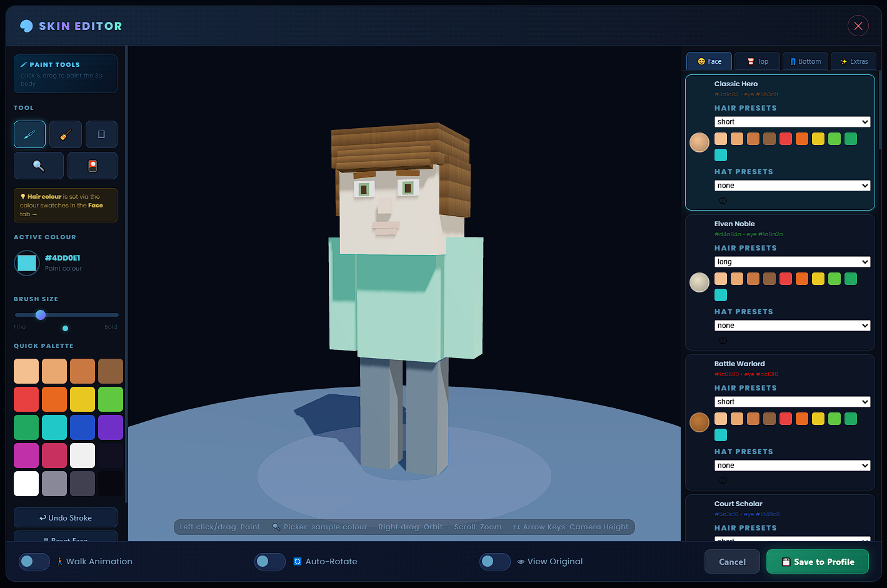Viewport: 887px width, 588px height.
Task: Choose cyan hair swatch for Classic Hero
Action: (x=721, y=155)
